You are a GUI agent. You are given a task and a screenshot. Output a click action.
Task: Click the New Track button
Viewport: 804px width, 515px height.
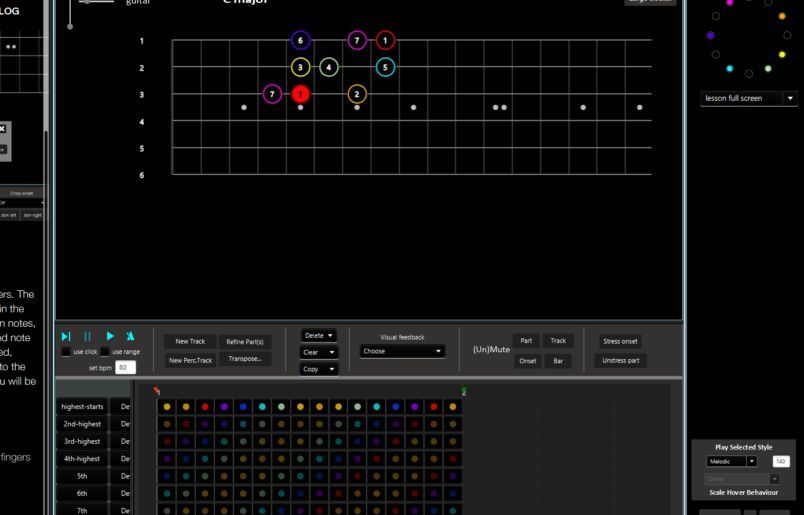(190, 342)
